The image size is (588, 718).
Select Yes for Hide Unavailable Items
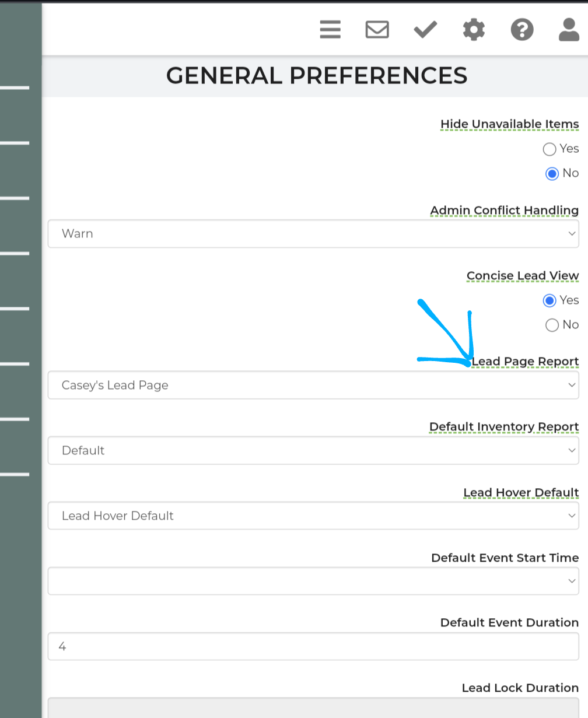(549, 149)
